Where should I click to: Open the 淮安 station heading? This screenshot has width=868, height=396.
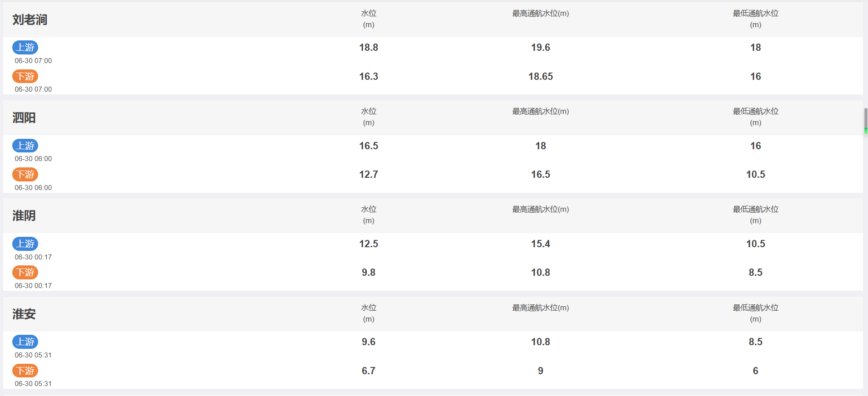(x=24, y=314)
